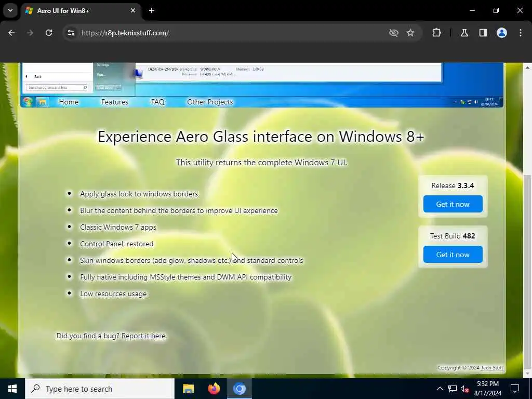Image resolution: width=532 pixels, height=399 pixels.
Task: Click the muted volume tray icon
Action: click(465, 389)
